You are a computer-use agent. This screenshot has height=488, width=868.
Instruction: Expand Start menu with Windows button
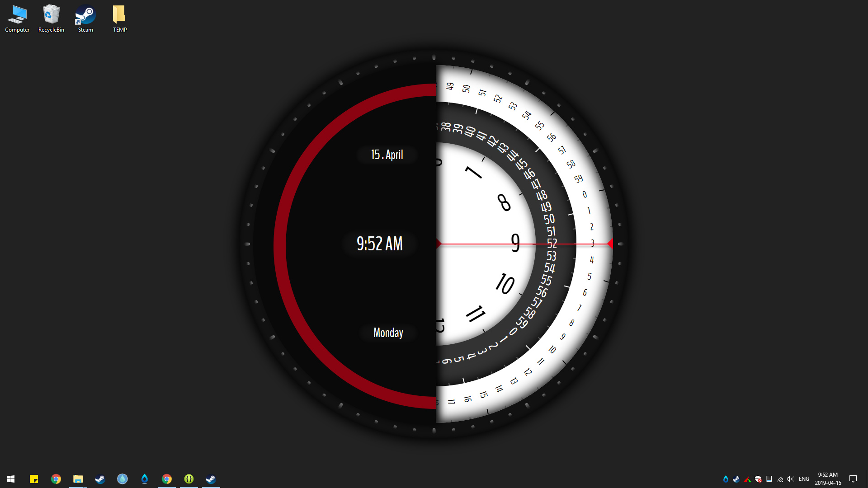pyautogui.click(x=11, y=479)
